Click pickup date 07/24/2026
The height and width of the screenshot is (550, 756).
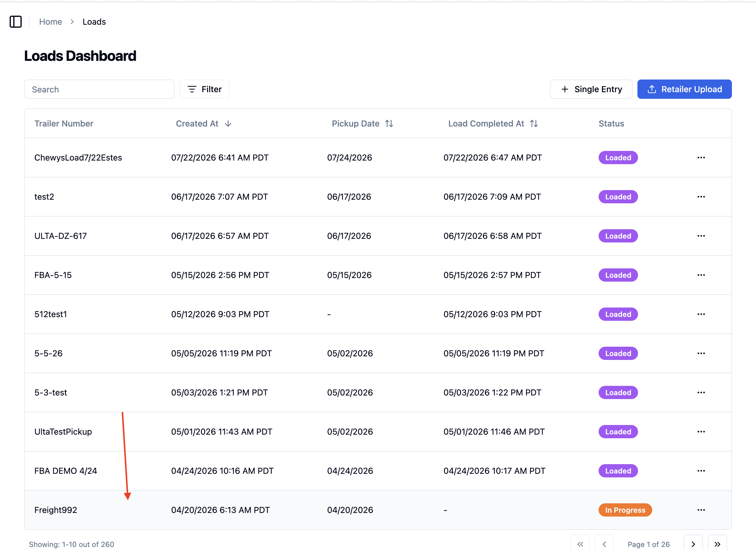349,158
